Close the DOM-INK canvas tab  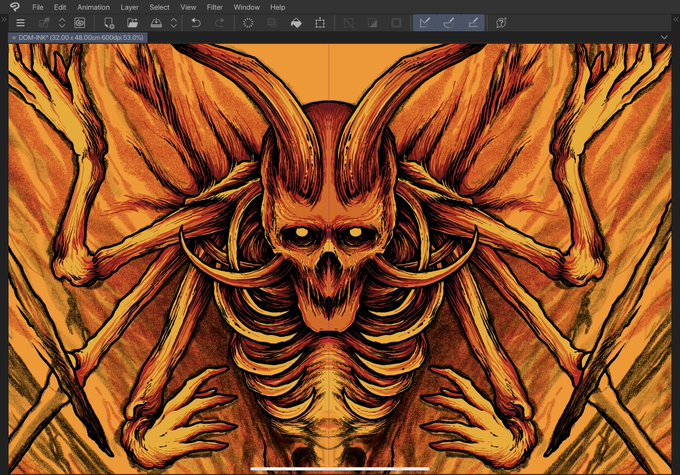click(13, 37)
